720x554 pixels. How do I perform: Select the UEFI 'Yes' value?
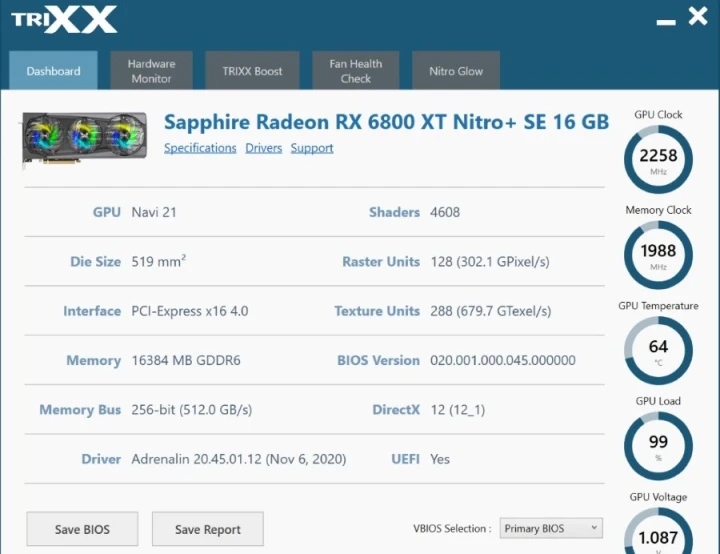click(440, 459)
